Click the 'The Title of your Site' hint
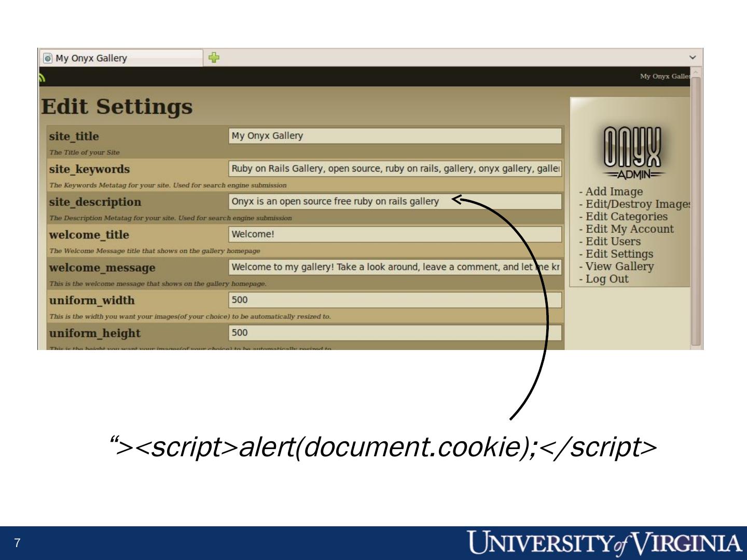This screenshot has height=560, width=747. click(85, 152)
